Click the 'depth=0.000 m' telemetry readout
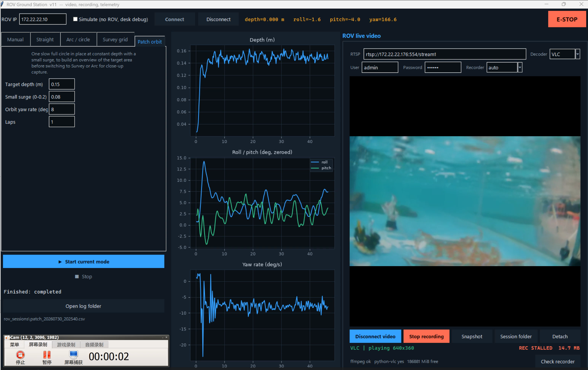Screen dimensions: 588x370 click(x=264, y=19)
